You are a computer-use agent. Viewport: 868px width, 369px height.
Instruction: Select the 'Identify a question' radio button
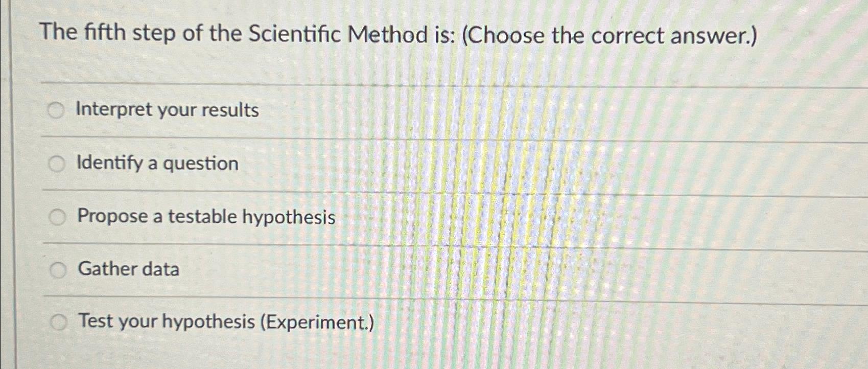[x=57, y=164]
